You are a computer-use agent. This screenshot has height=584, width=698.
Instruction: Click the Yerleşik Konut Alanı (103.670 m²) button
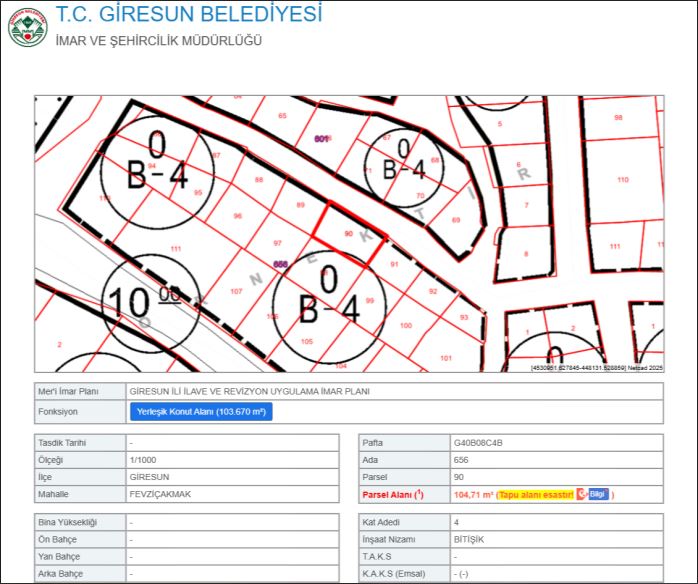(201, 412)
